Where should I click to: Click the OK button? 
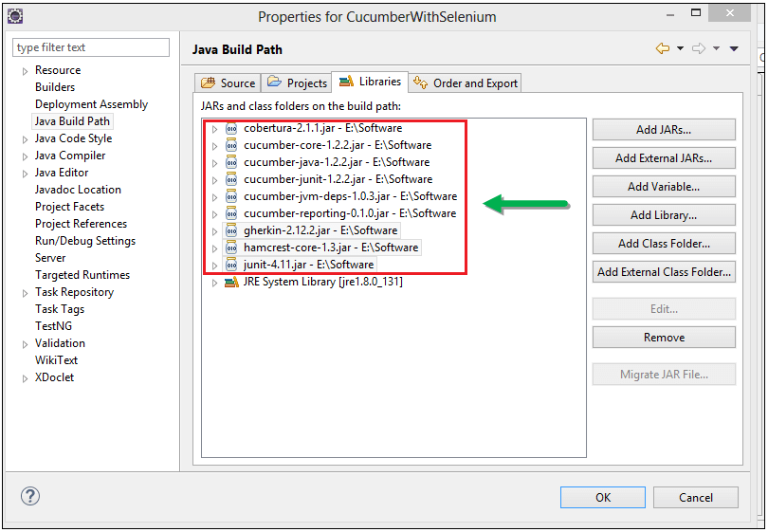point(602,497)
